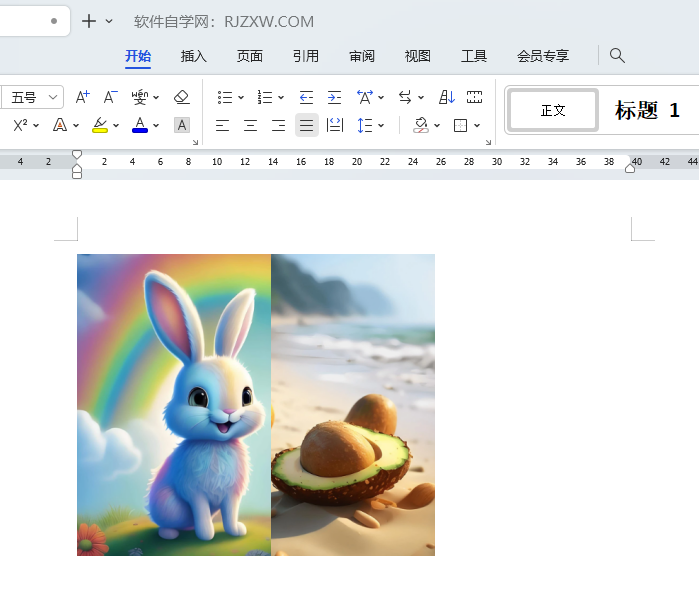Click the search magnifier icon
Image resolution: width=699 pixels, height=598 pixels.
pyautogui.click(x=617, y=56)
